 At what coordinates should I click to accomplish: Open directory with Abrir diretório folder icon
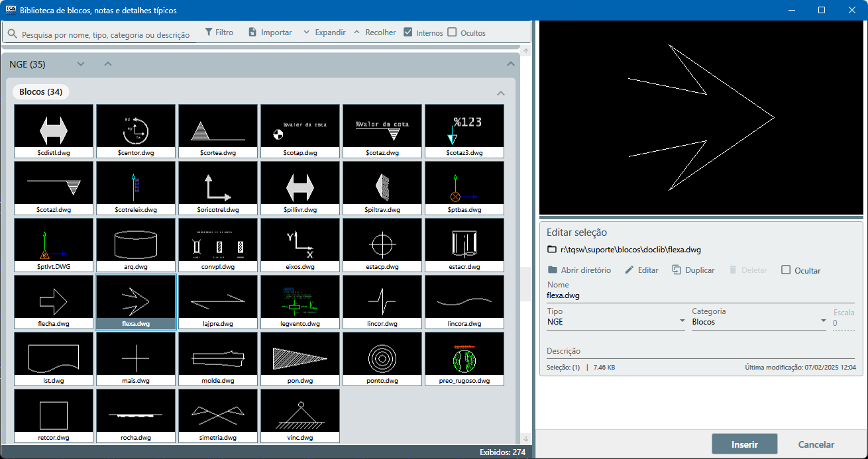(553, 270)
